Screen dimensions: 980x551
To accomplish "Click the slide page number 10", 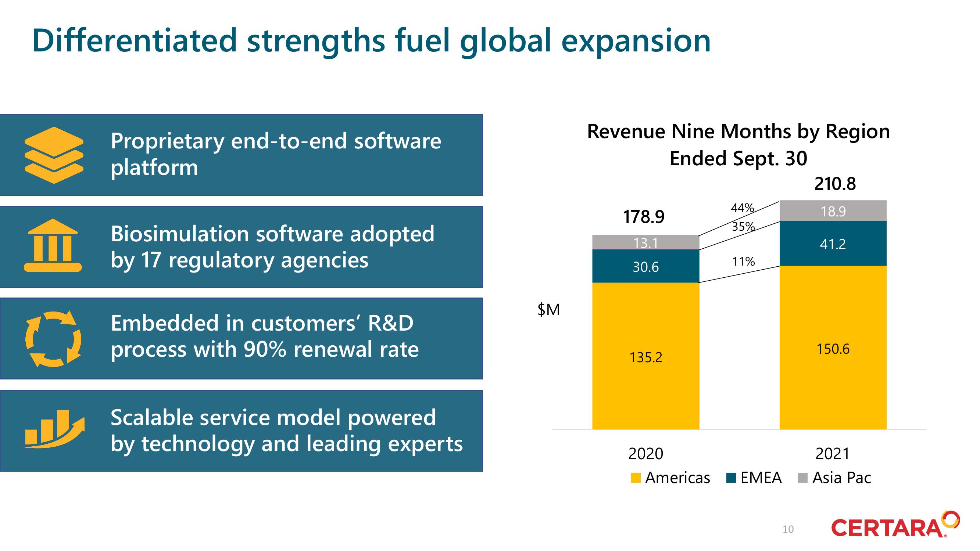I will (x=788, y=529).
